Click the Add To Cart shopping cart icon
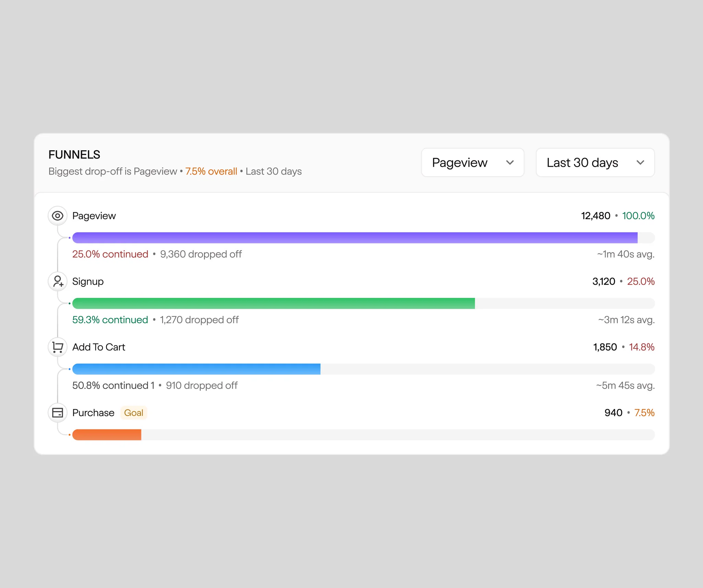 pos(57,347)
